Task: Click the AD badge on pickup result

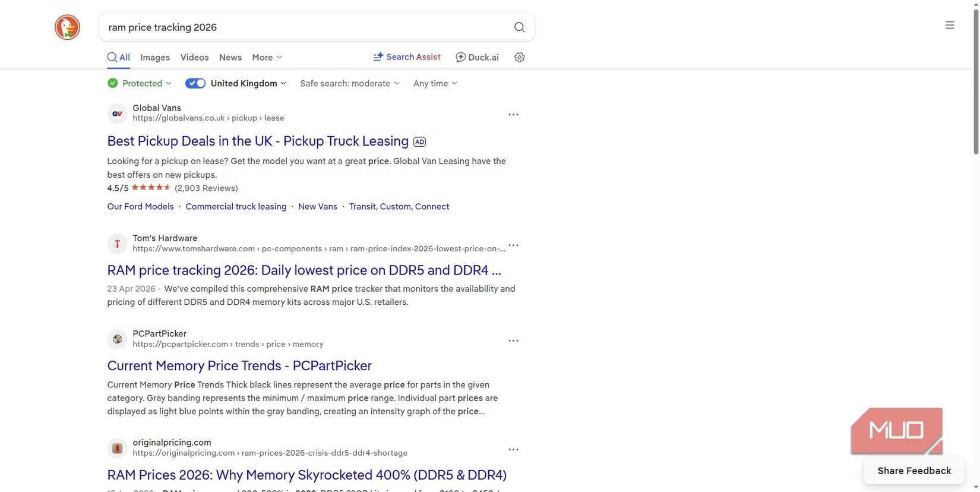Action: tap(419, 141)
